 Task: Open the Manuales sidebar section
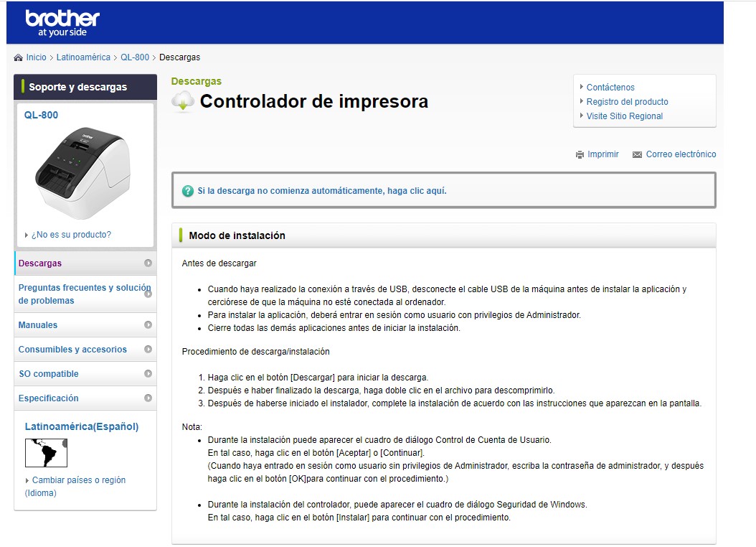(85, 325)
